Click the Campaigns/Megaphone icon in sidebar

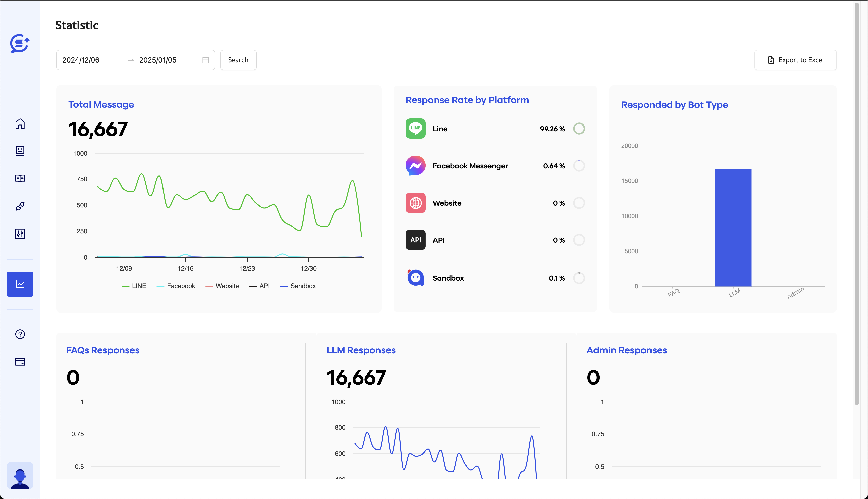tap(20, 206)
